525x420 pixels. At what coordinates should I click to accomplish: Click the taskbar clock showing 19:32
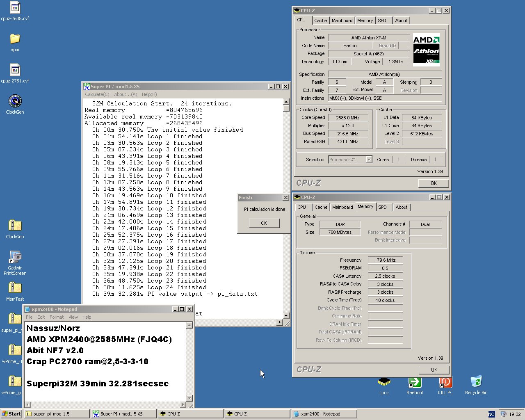pos(515,414)
